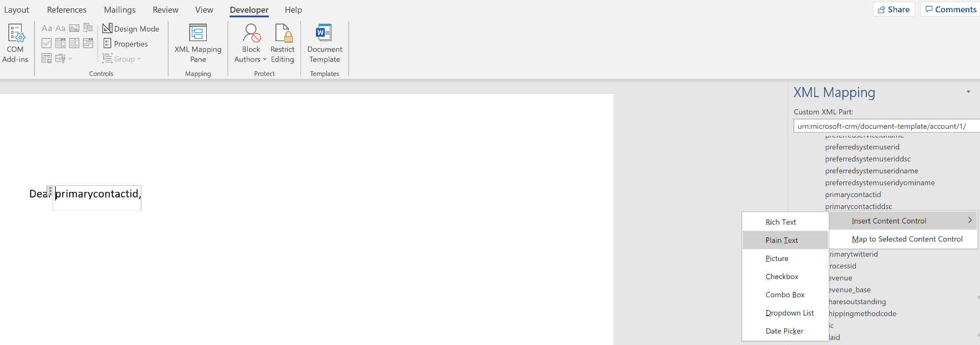The width and height of the screenshot is (980, 345).
Task: Insert a Drop-Down List control from ribbon
Action: [x=74, y=43]
